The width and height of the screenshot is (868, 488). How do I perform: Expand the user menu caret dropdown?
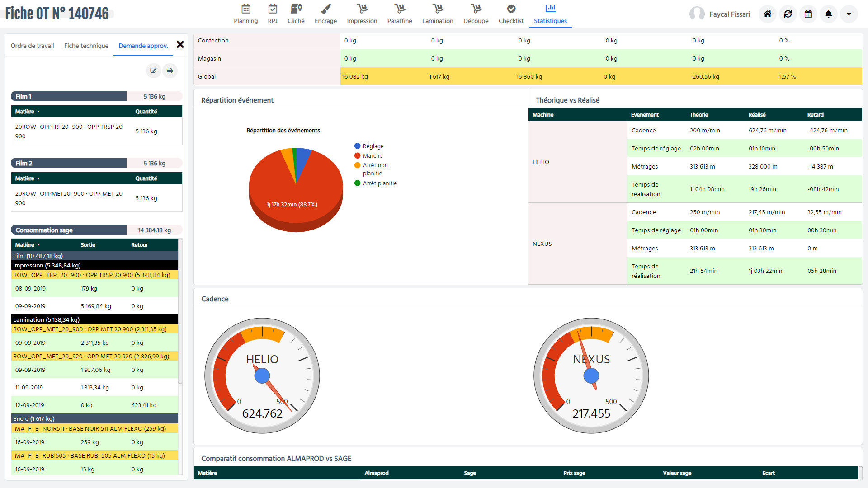click(x=849, y=14)
